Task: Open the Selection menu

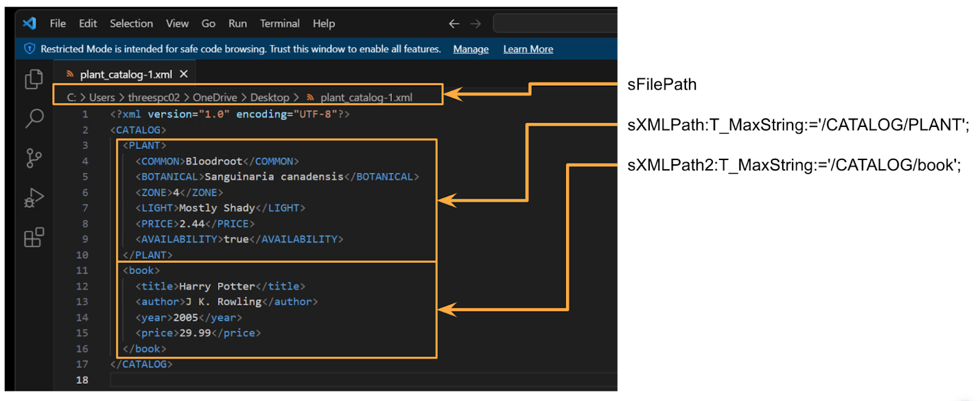Action: (x=131, y=23)
